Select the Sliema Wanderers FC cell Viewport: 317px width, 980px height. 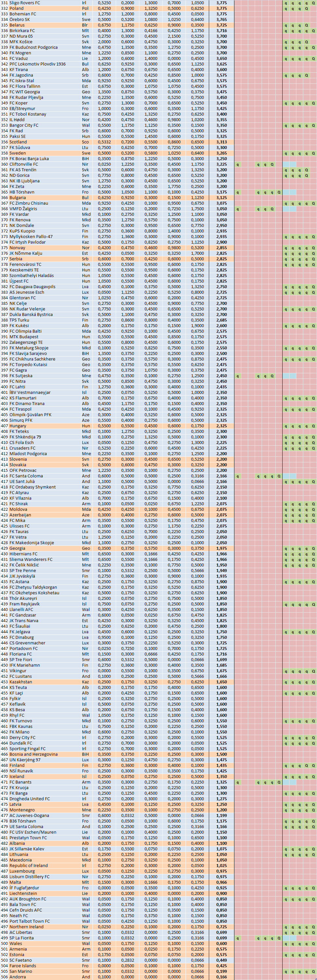coord(31,560)
